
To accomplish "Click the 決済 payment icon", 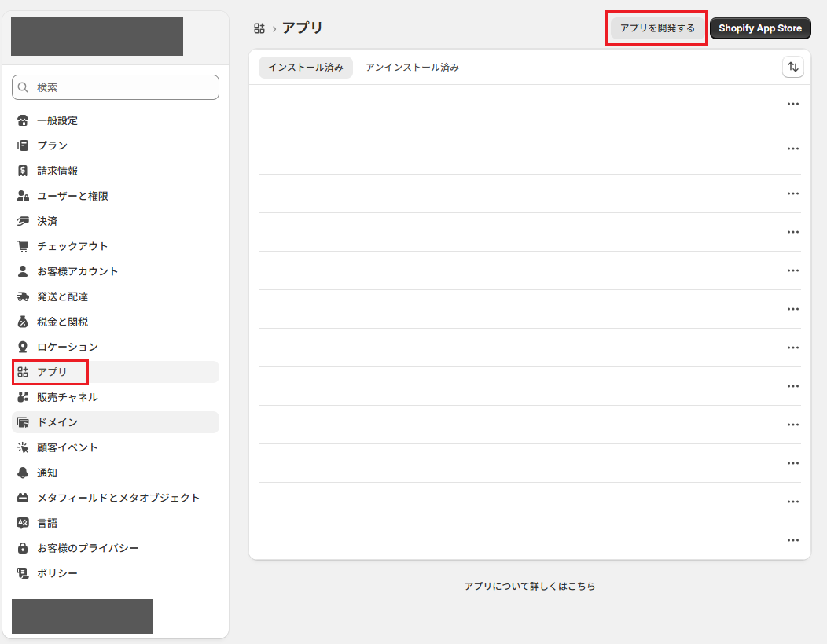I will point(23,221).
